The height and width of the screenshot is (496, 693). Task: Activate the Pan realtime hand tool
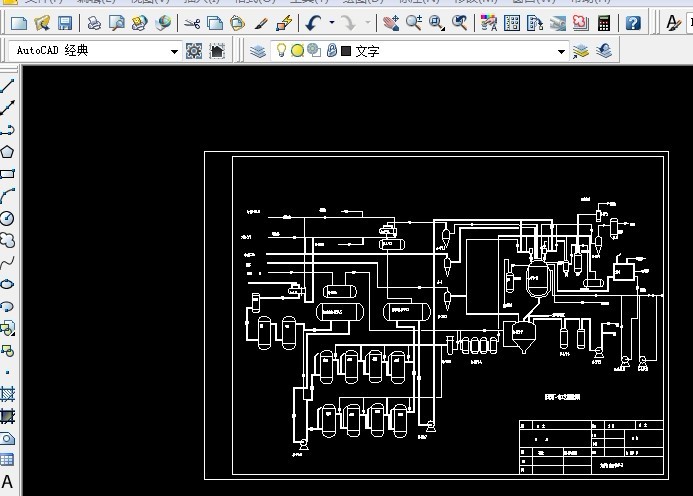(392, 22)
